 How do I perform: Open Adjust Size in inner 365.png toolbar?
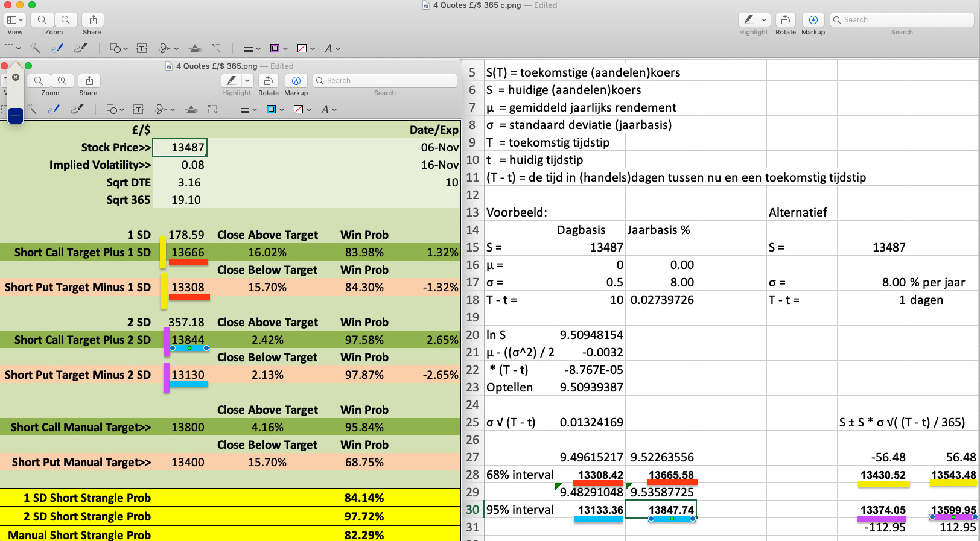(212, 109)
